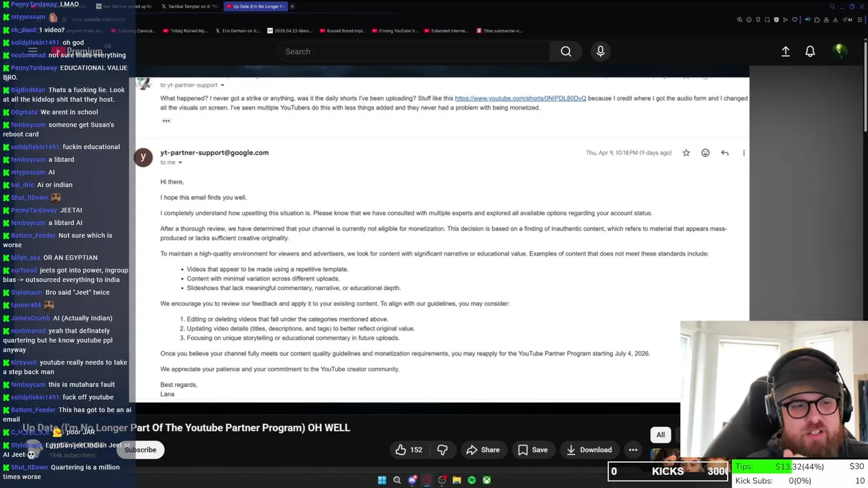868x488 pixels.
Task: Select the 'All' filter chip
Action: [660, 435]
